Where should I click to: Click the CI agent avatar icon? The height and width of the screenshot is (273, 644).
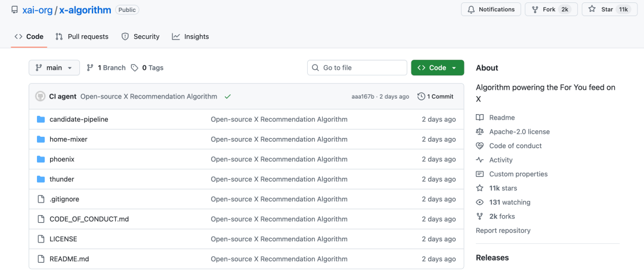click(x=41, y=96)
